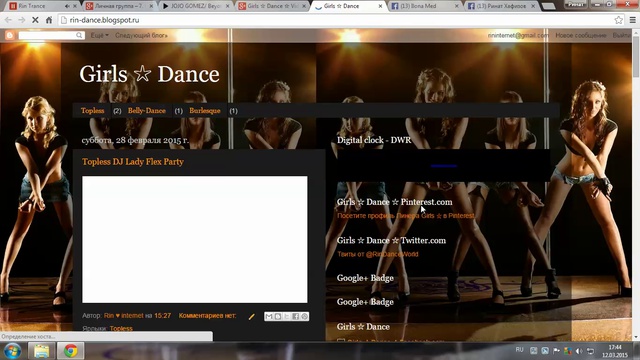Screen dimensions: 640x360
Task: Visit the Pinterest profile link
Action: point(406,216)
